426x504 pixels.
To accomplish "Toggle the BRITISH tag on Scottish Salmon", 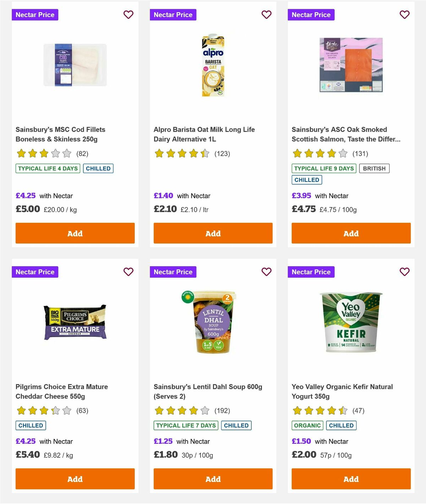I will pos(374,168).
